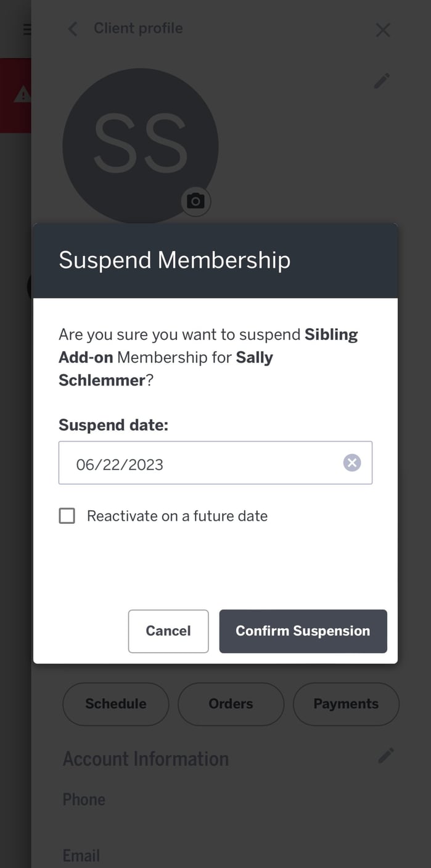Screen dimensions: 431x868
Task: Cancel the Suspend Membership dialog
Action: [168, 630]
